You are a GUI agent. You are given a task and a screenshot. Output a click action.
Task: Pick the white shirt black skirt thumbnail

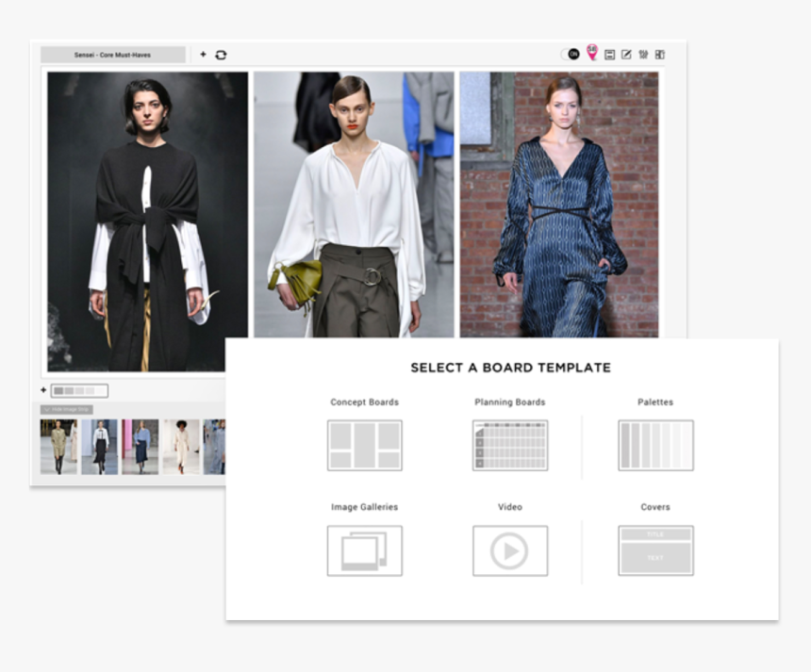pos(99,447)
